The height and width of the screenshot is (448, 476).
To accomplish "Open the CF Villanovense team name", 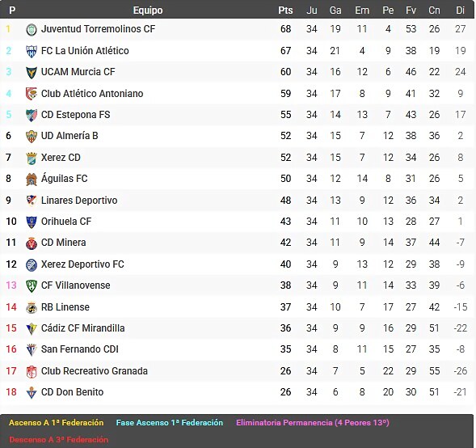I will (x=76, y=285).
